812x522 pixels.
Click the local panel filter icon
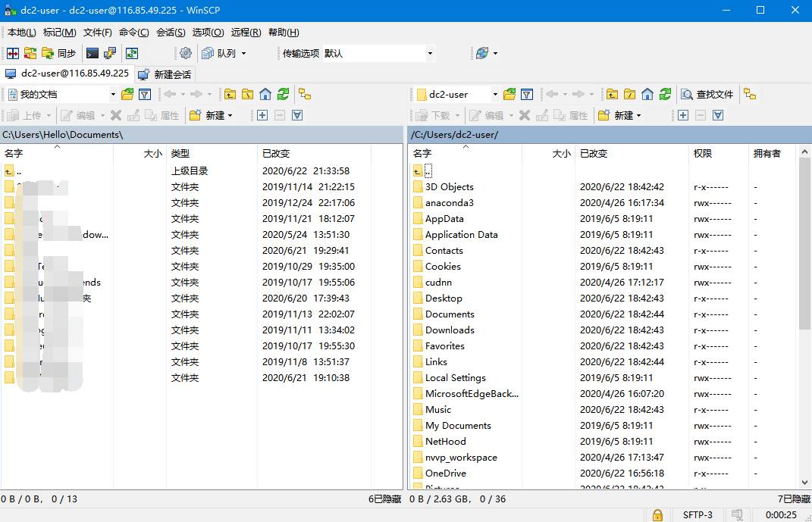tap(145, 94)
